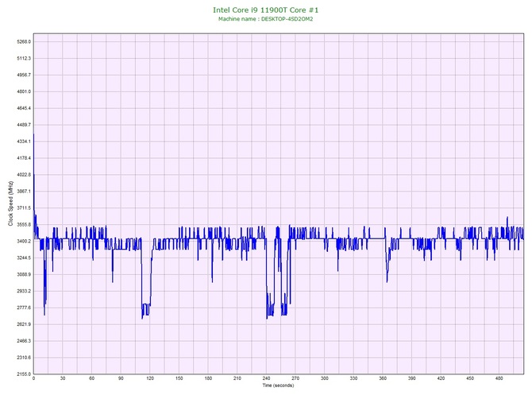Screen dimensions: 532x399
Task: Click the 2466.3 y-axis value
Action: pyautogui.click(x=24, y=341)
